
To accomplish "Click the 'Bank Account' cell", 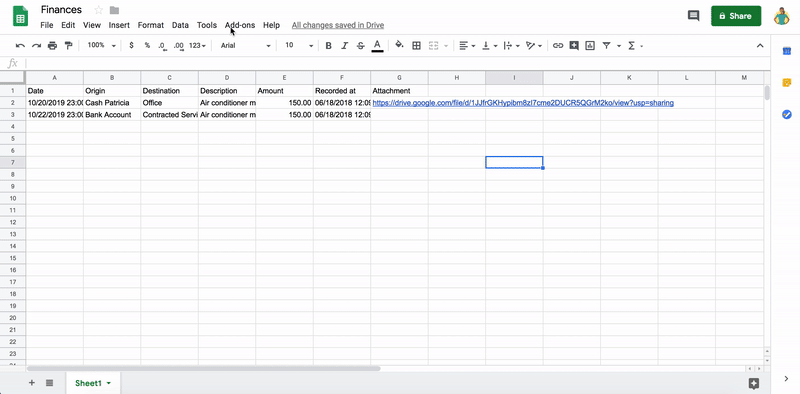I will 112,115.
